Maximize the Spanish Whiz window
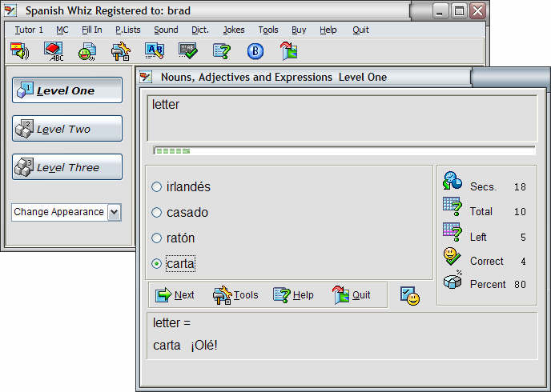Viewport: 551px width, 392px height. coord(459,11)
